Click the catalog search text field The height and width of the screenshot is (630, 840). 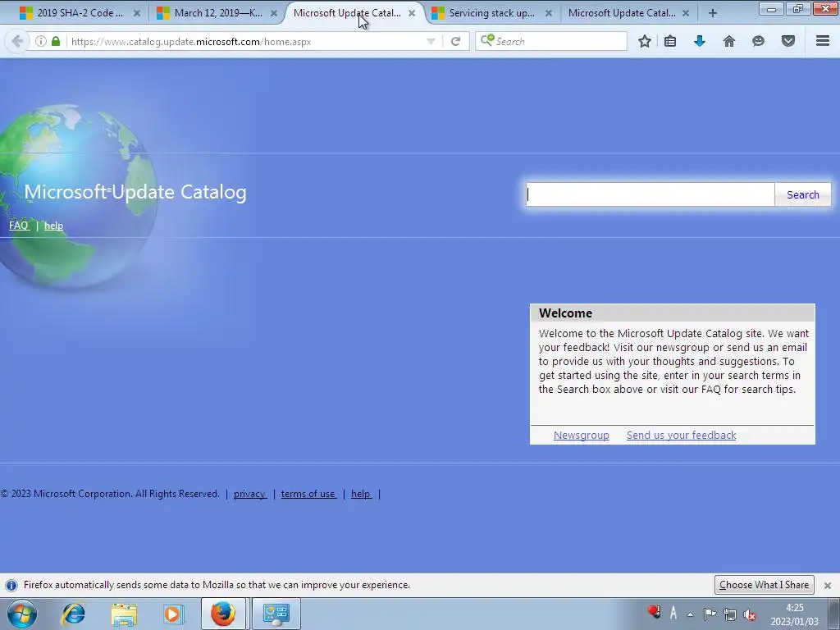[x=651, y=194]
